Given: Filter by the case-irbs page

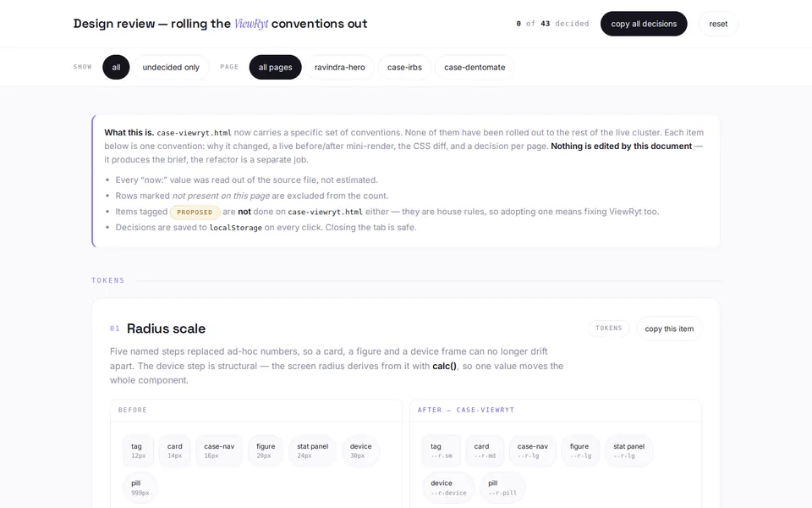Looking at the screenshot, I should coord(404,68).
